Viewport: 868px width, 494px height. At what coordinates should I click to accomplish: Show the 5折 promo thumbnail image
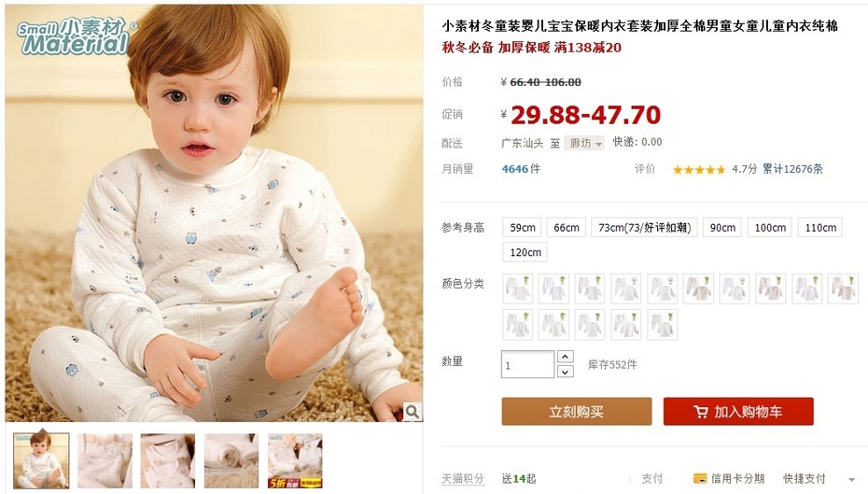(295, 460)
